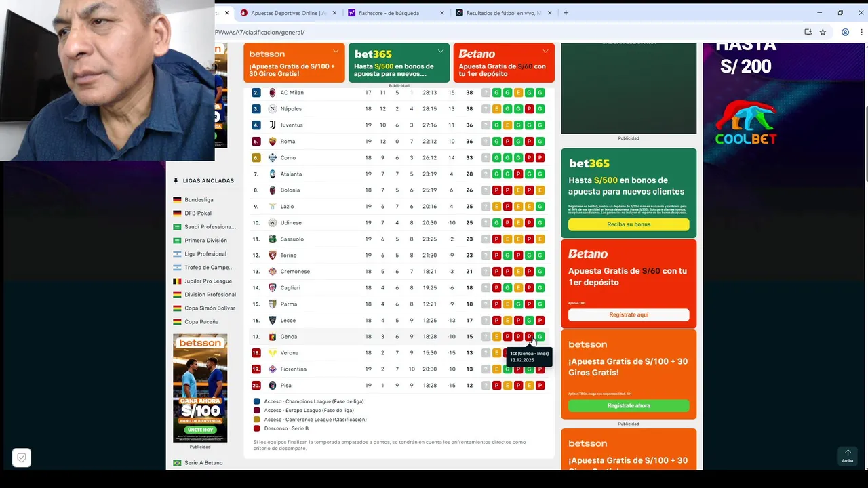Screen dimensions: 868x488
Task: Open the Primera División pinned league
Action: [205, 241]
